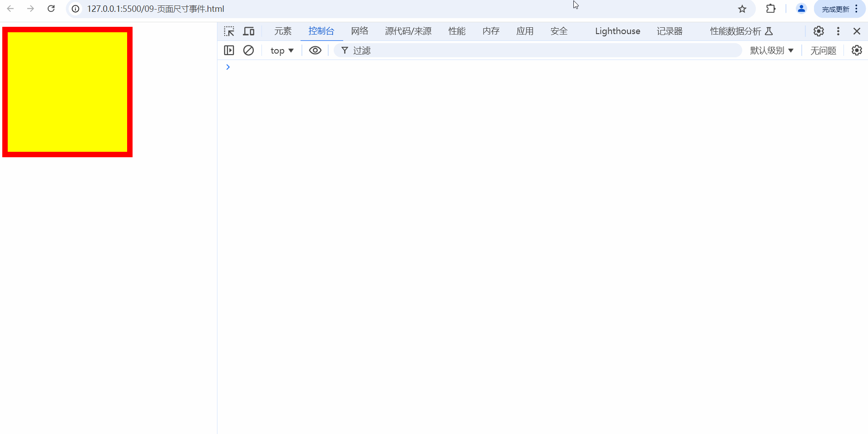Toggle the device emulation mode

tap(248, 31)
